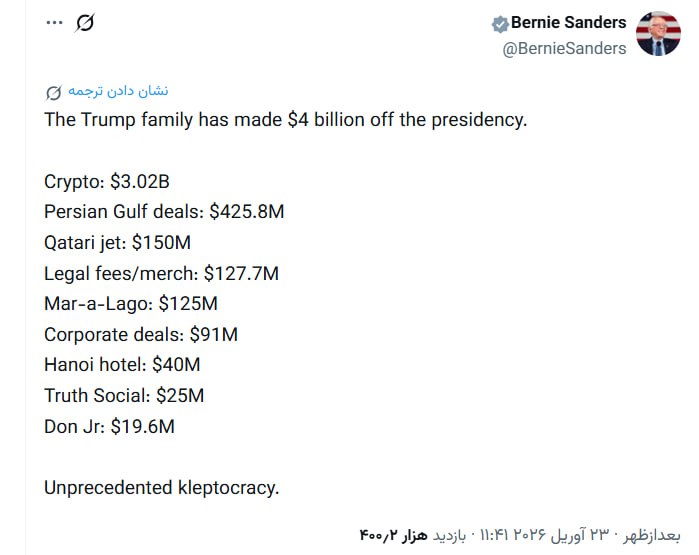Click the "Mar-a-Lago: $125M" line
Screen dimensions: 699x555
(x=130, y=303)
